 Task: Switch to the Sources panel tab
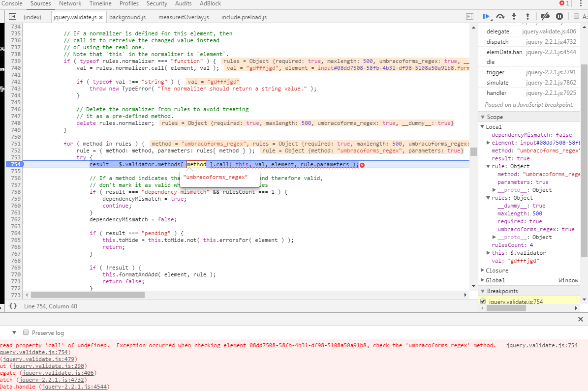point(40,3)
